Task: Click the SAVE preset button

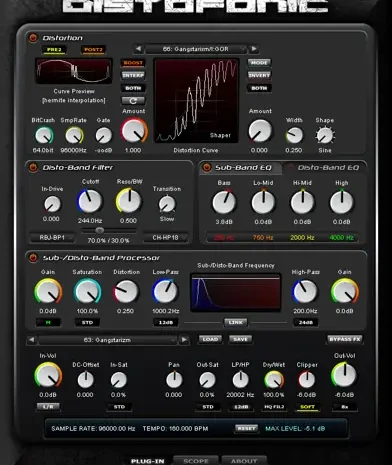Action: pos(240,339)
